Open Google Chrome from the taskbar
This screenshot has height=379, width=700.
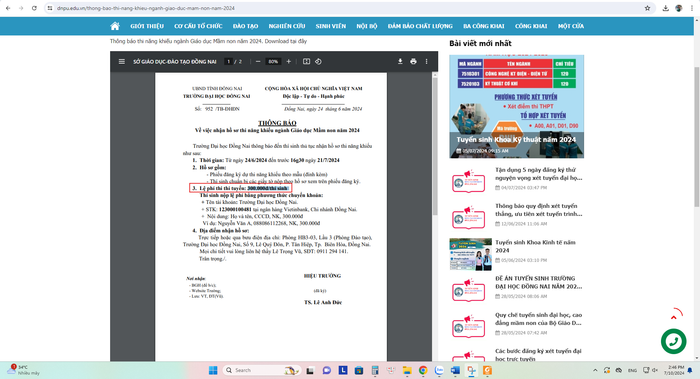point(423,370)
